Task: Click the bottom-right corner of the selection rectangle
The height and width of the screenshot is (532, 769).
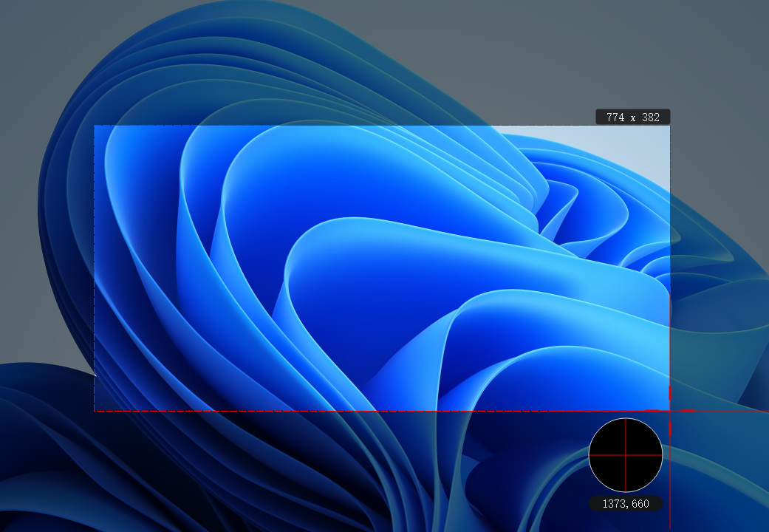Action: coord(669,411)
